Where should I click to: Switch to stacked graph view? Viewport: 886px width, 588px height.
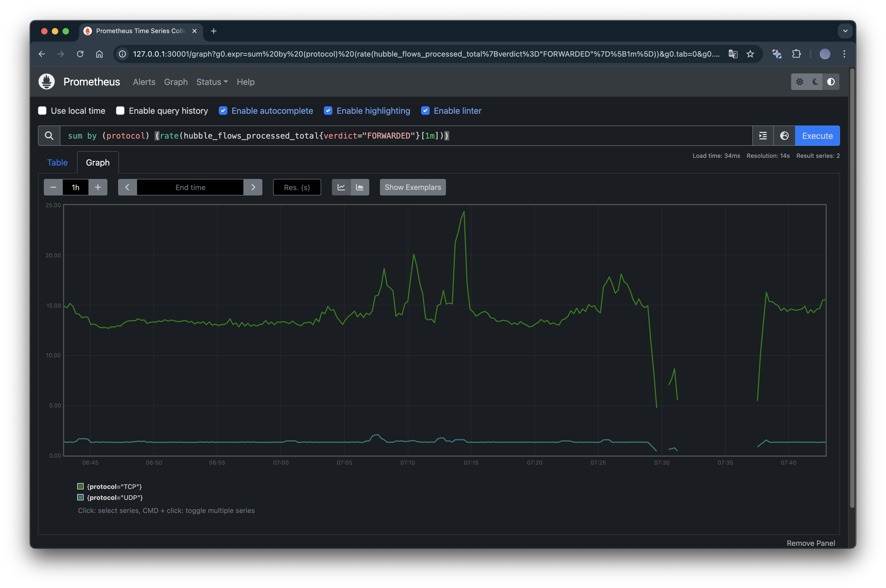(x=360, y=187)
